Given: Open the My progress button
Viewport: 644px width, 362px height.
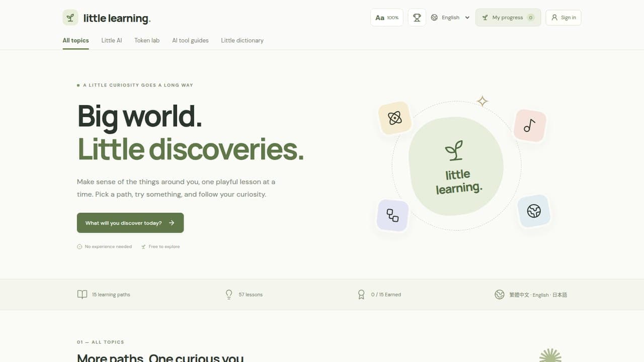Looking at the screenshot, I should pos(508,18).
